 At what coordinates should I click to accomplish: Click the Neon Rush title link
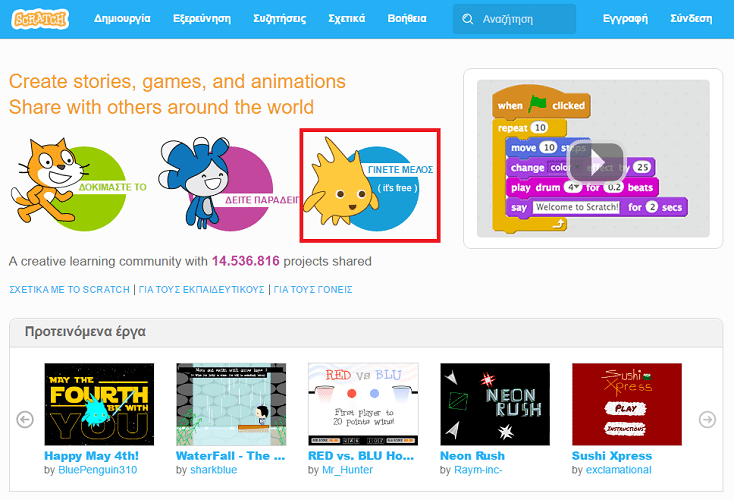pyautogui.click(x=472, y=456)
